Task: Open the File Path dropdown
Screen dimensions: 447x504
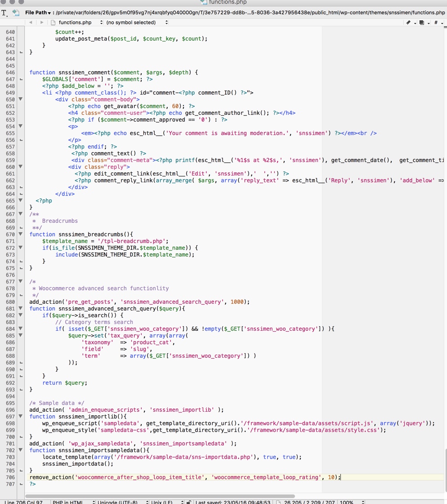Action: (x=38, y=13)
